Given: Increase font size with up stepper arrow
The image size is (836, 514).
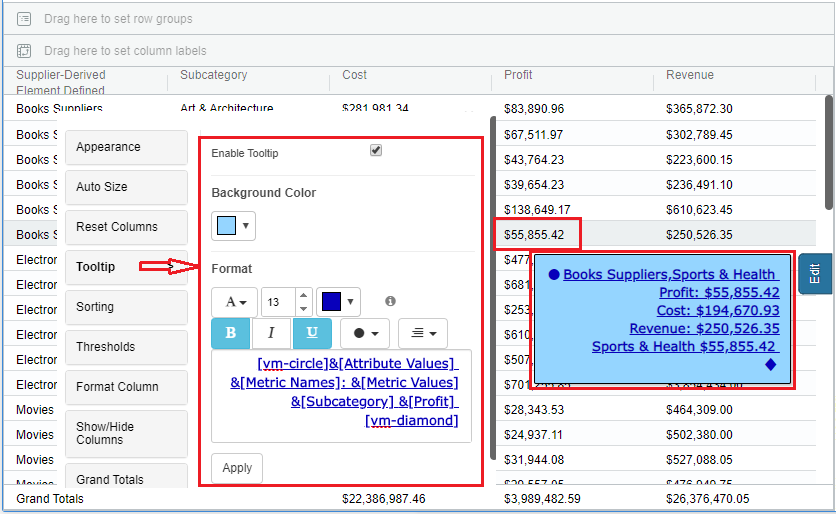Looking at the screenshot, I should pyautogui.click(x=303, y=295).
